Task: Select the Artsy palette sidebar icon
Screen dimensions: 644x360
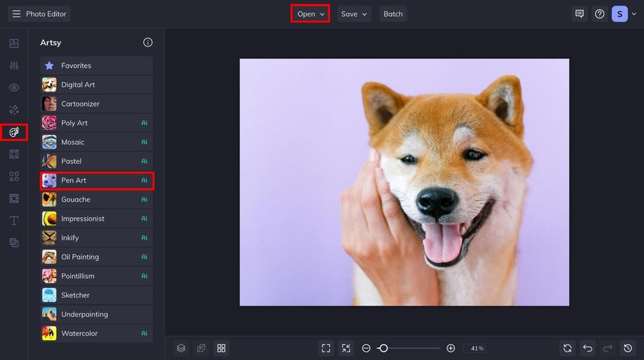Action: [14, 132]
